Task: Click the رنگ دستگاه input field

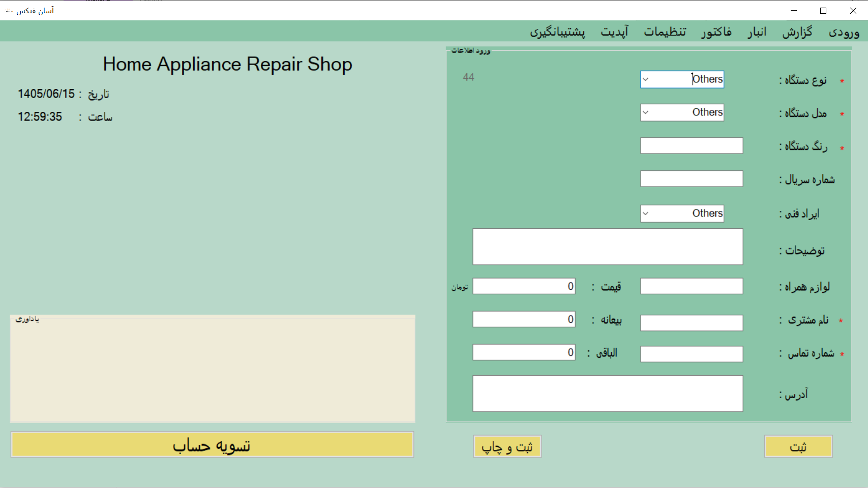Action: click(692, 146)
